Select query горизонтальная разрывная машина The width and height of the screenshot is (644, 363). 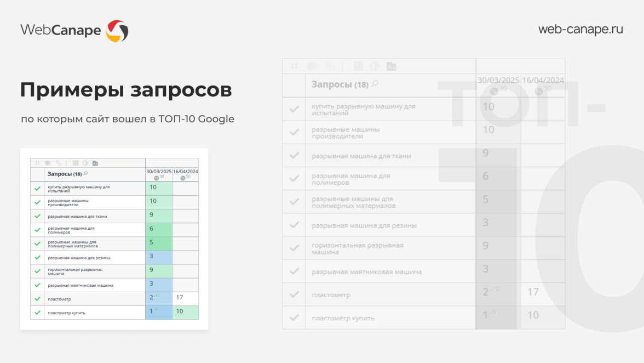click(74, 271)
